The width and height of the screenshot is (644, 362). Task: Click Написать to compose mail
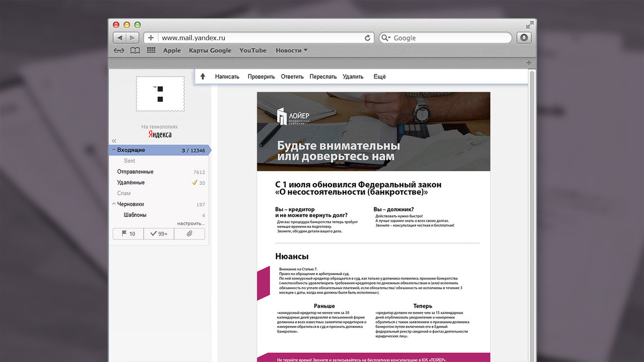(x=227, y=77)
